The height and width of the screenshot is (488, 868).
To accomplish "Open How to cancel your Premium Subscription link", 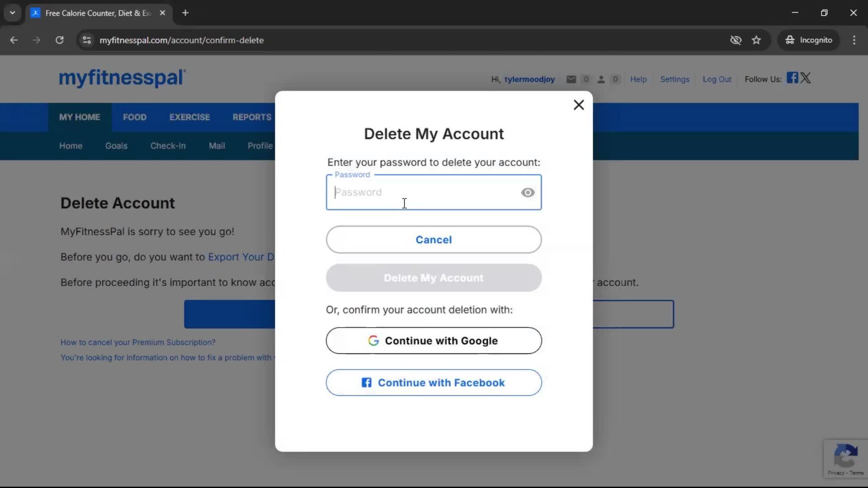I will pyautogui.click(x=138, y=343).
